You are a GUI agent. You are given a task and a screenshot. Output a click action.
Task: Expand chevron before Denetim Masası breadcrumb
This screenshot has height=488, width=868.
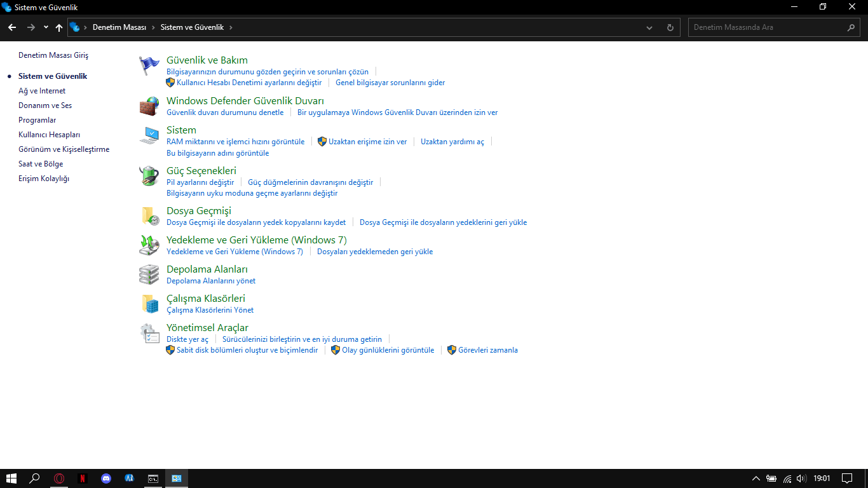[x=85, y=27]
